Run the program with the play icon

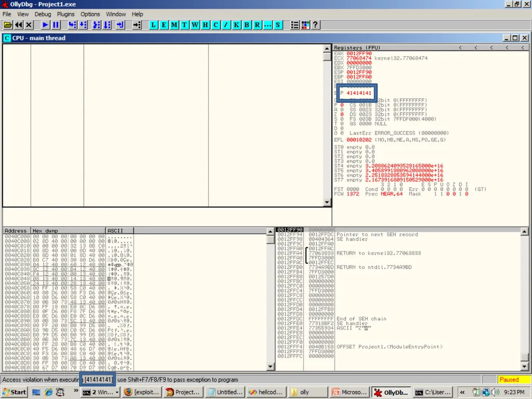[x=45, y=25]
